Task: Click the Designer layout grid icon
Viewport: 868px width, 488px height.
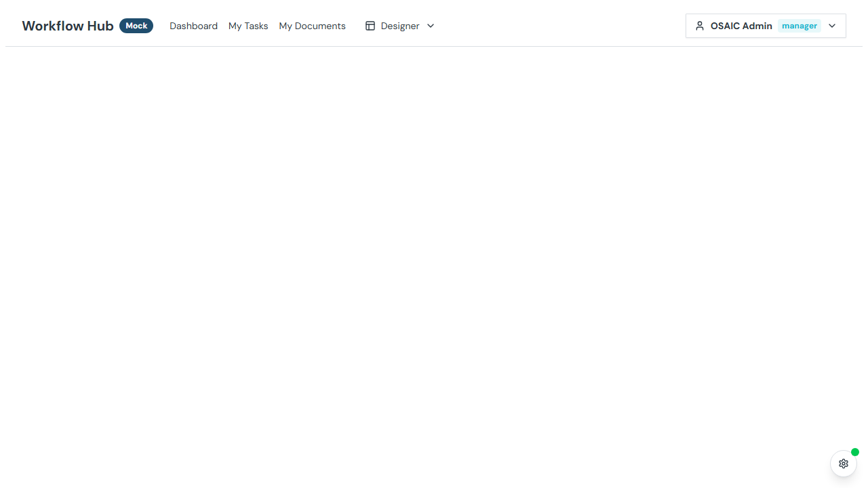Action: (x=370, y=25)
